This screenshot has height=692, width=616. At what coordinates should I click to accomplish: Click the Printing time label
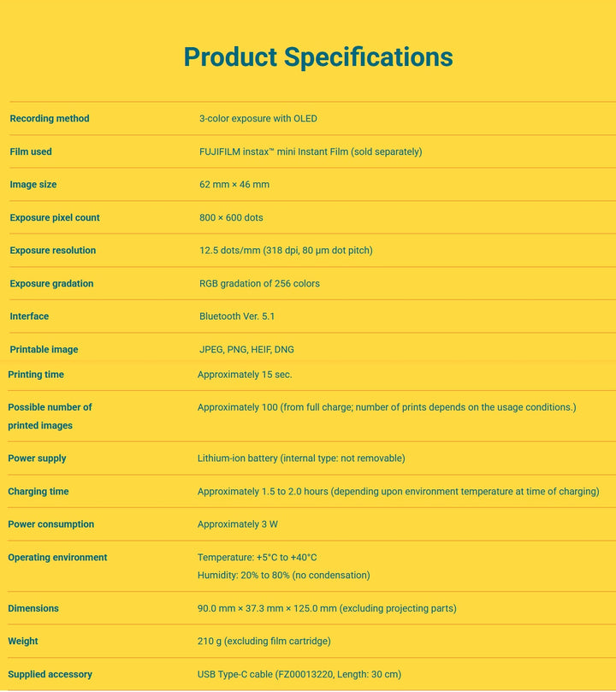pyautogui.click(x=36, y=375)
